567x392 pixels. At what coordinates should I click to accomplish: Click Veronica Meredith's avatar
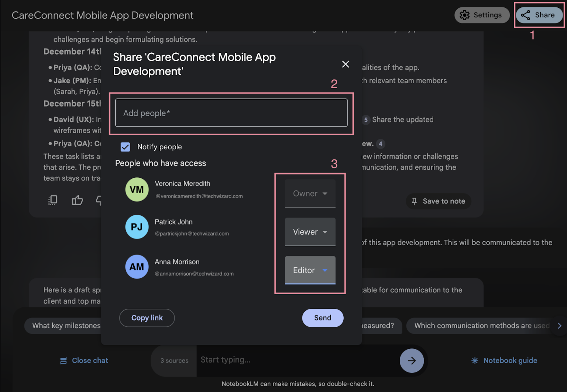tap(137, 190)
